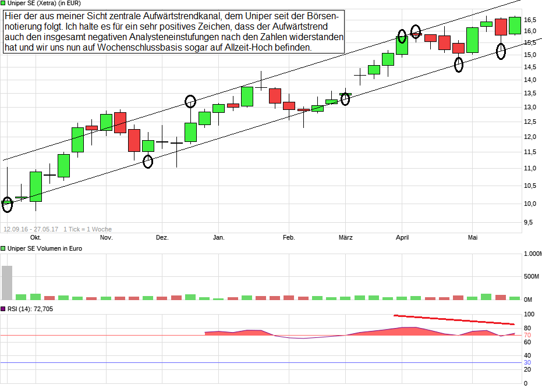542x392 pixels.
Task: Click the 'Uniper SE Volumen in Euro' label
Action: pyautogui.click(x=45, y=248)
